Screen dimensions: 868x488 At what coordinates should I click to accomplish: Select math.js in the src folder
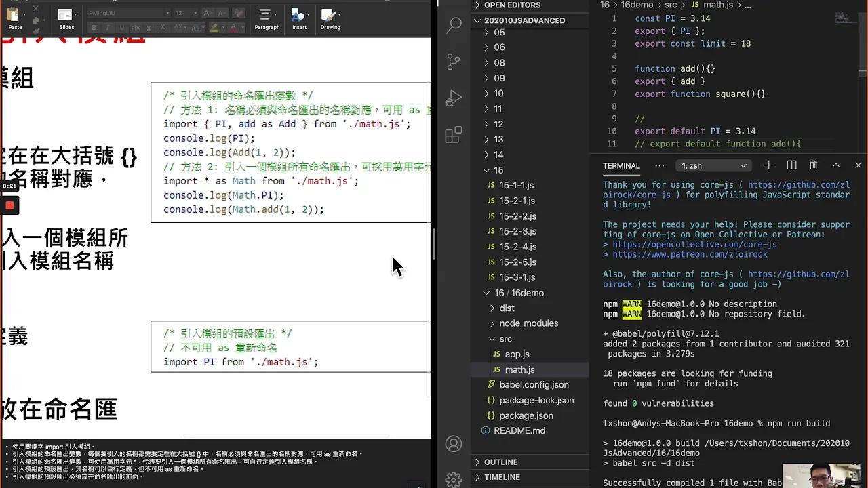coord(519,369)
